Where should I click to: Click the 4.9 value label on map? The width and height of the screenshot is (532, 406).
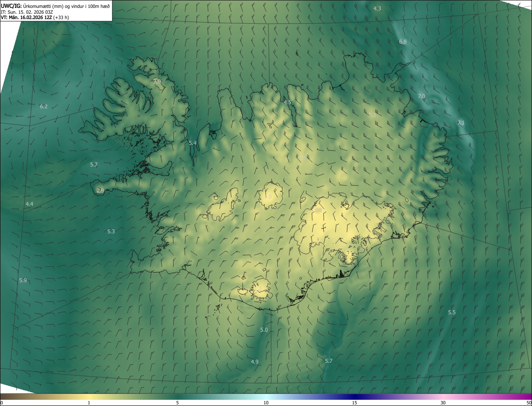click(x=255, y=362)
